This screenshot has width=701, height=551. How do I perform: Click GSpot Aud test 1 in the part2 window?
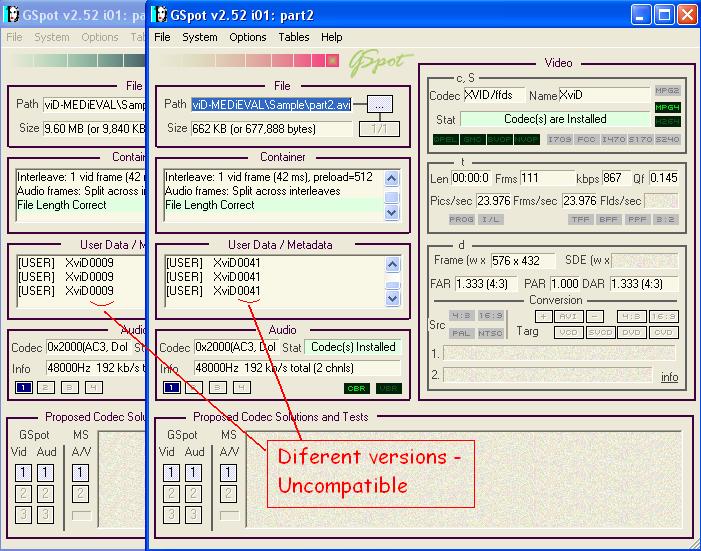193,472
